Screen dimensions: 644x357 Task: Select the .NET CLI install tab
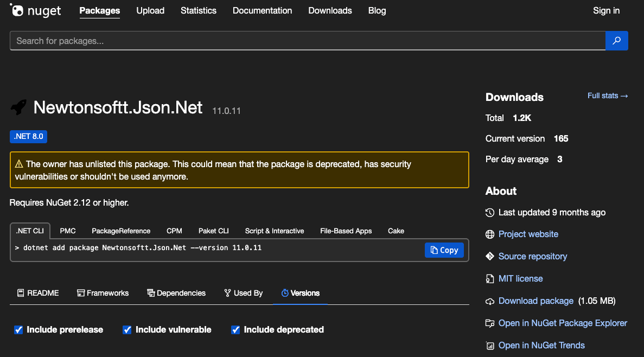[x=30, y=231]
